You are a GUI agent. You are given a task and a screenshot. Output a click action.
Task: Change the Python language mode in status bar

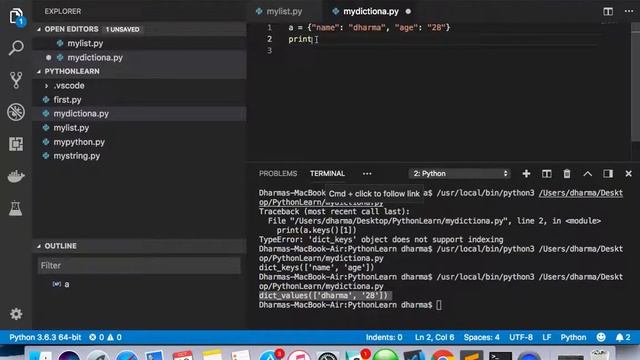click(x=573, y=337)
